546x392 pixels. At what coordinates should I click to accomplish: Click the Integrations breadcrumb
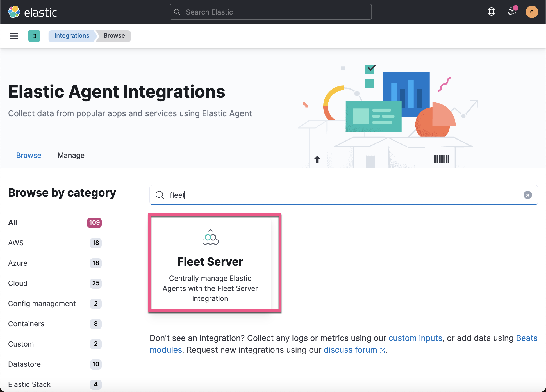pos(72,36)
